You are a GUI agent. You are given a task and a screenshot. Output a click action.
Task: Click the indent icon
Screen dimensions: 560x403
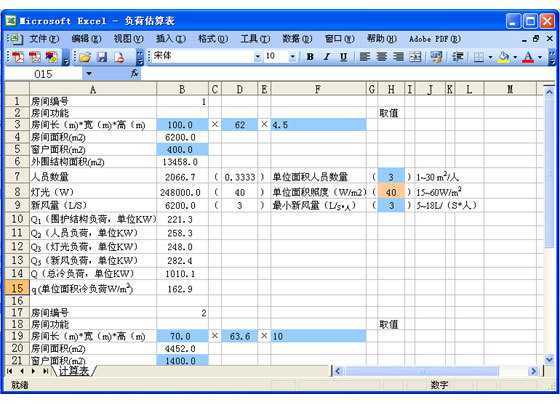(458, 57)
